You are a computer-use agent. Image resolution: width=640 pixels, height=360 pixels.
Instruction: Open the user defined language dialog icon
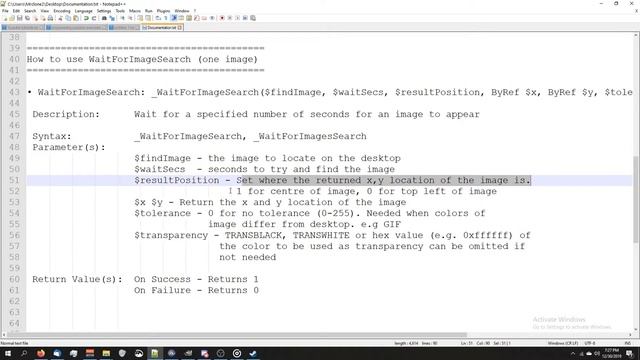click(x=181, y=18)
